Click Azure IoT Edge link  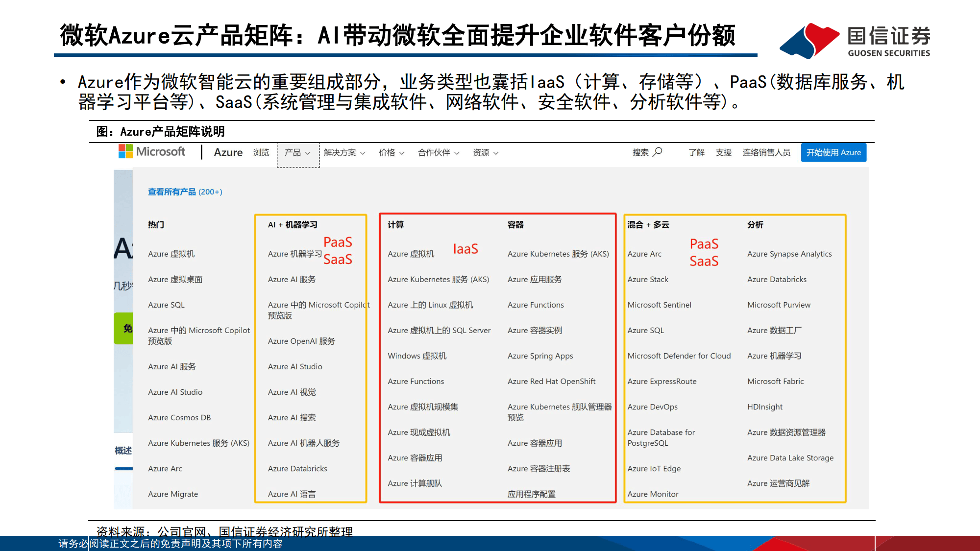point(654,469)
